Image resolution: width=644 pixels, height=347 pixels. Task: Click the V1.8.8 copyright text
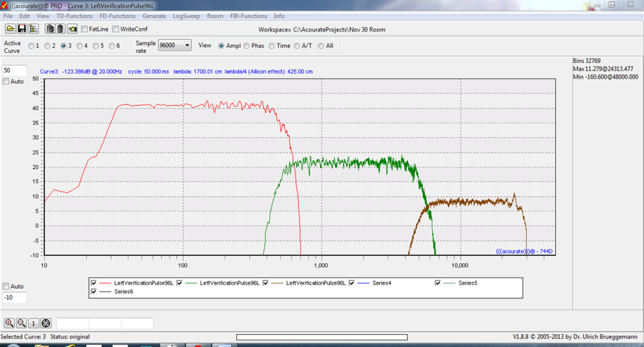pyautogui.click(x=575, y=337)
